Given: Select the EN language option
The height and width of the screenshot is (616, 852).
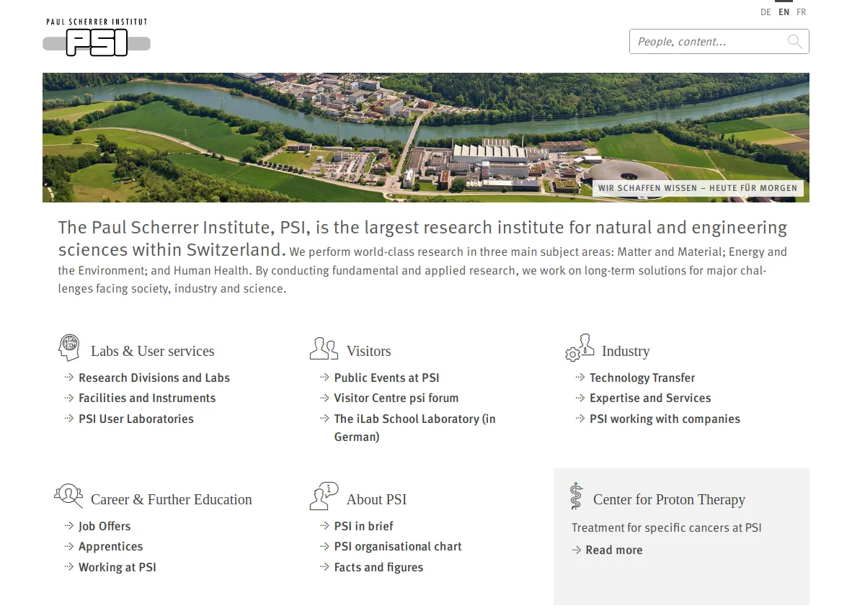Looking at the screenshot, I should (x=784, y=12).
